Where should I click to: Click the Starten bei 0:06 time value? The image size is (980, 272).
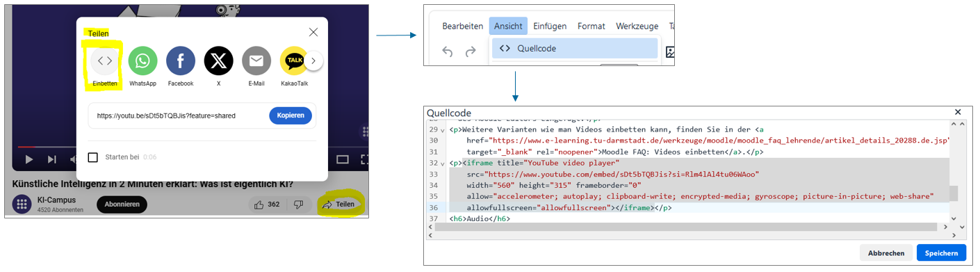pos(149,157)
